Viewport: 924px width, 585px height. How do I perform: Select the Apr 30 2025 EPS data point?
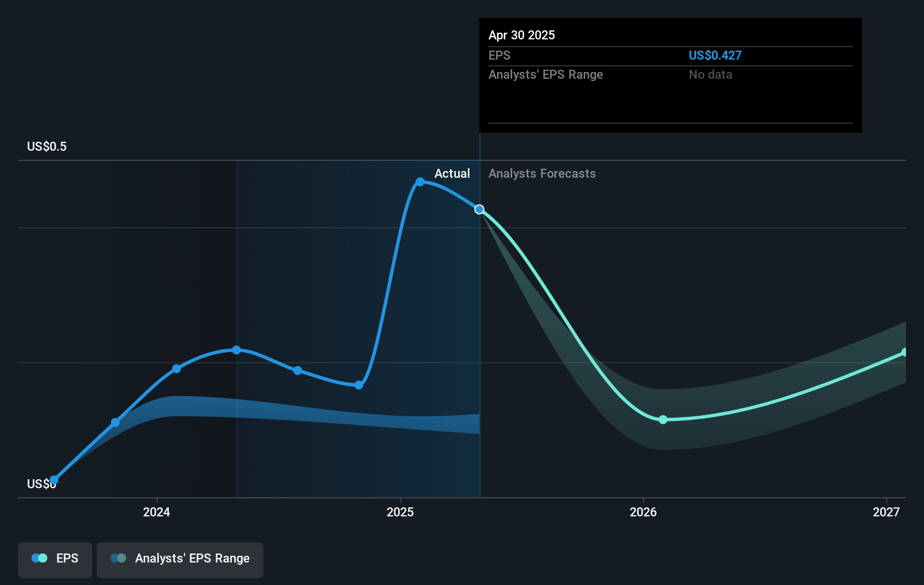tap(479, 209)
